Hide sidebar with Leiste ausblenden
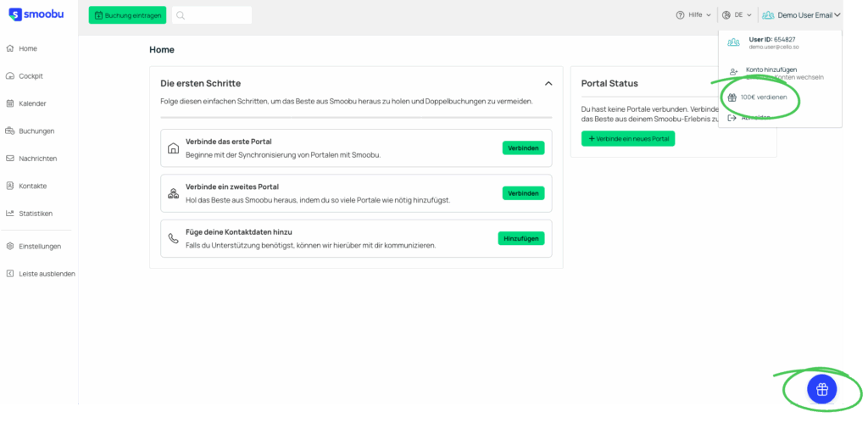The width and height of the screenshot is (868, 423). 46,274
